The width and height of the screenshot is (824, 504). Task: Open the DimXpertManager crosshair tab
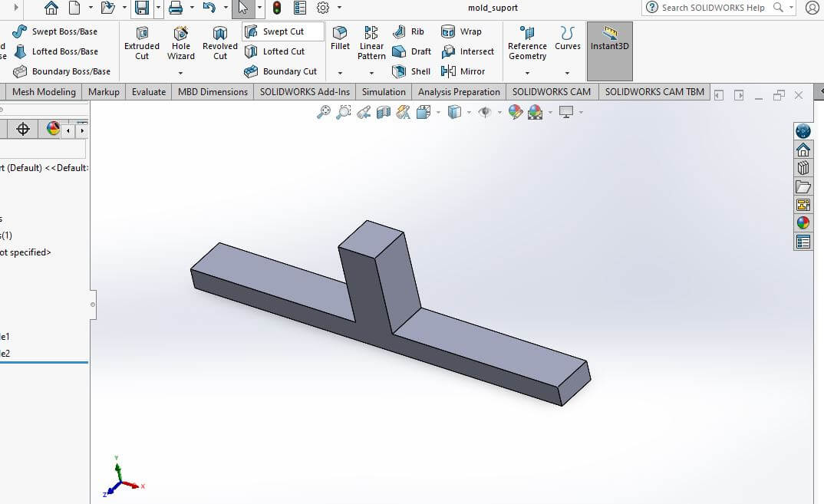[22, 130]
